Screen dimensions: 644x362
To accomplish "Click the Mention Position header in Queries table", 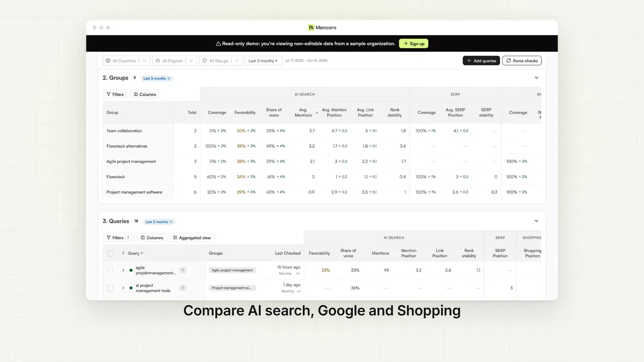I will click(x=409, y=253).
